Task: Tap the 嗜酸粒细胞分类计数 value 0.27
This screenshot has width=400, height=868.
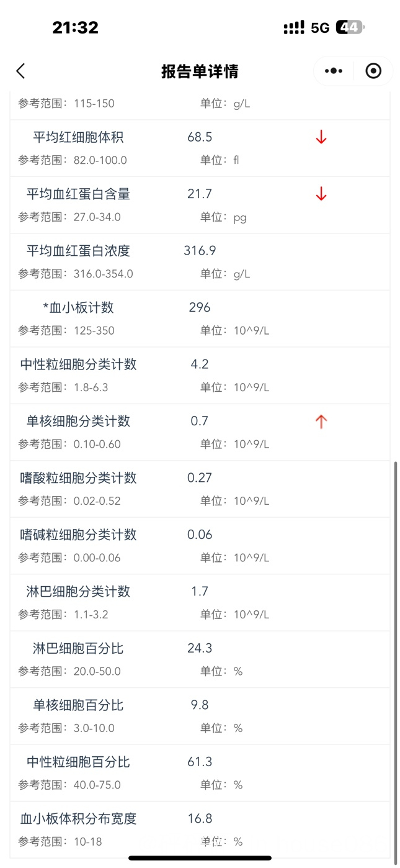Action: pos(200,477)
